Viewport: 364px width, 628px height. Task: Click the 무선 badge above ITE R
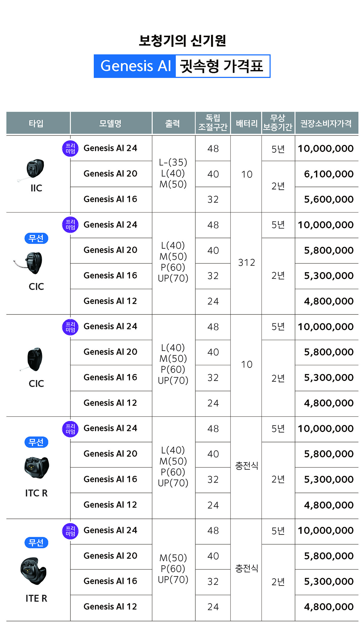coord(36,543)
